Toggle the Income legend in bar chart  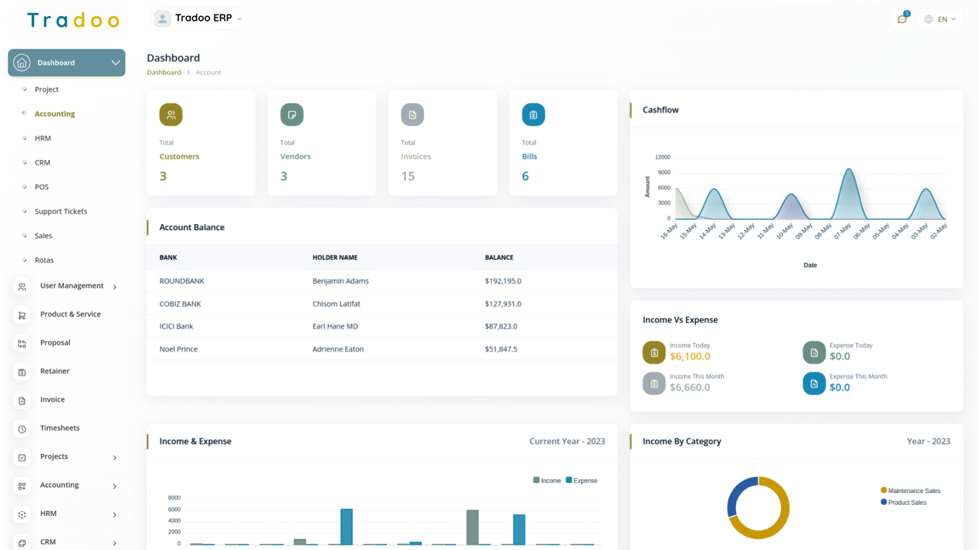[x=547, y=481]
